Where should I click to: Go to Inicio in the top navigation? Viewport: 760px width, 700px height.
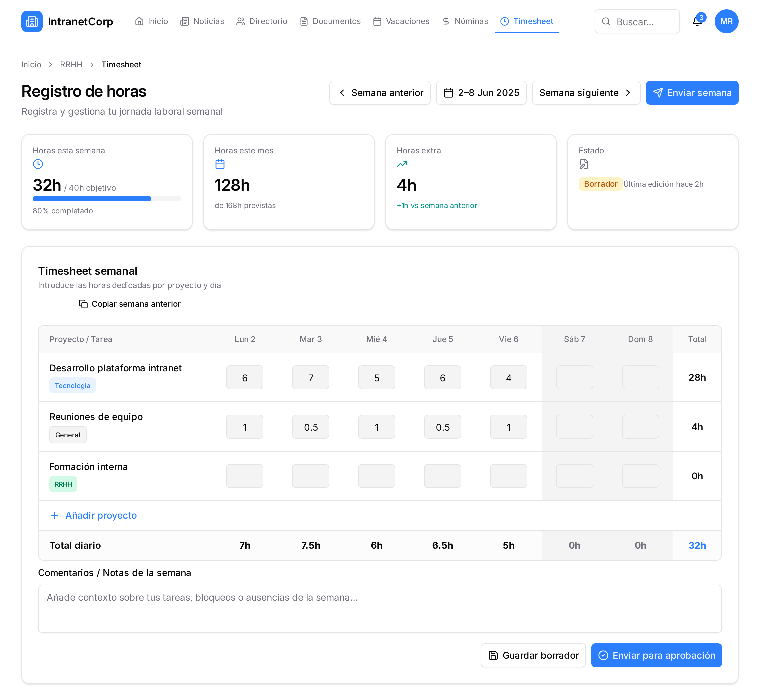point(151,21)
